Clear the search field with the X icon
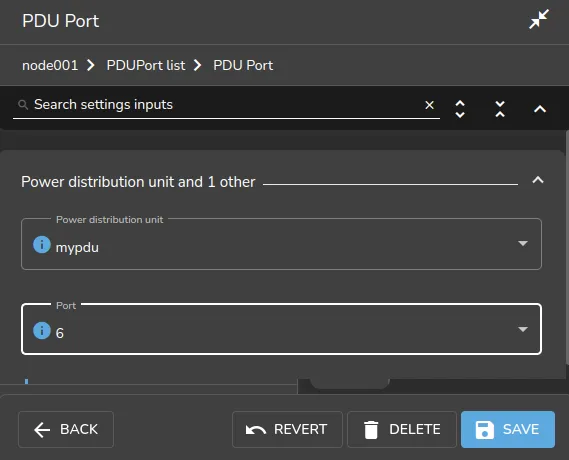569x460 pixels. (x=430, y=105)
